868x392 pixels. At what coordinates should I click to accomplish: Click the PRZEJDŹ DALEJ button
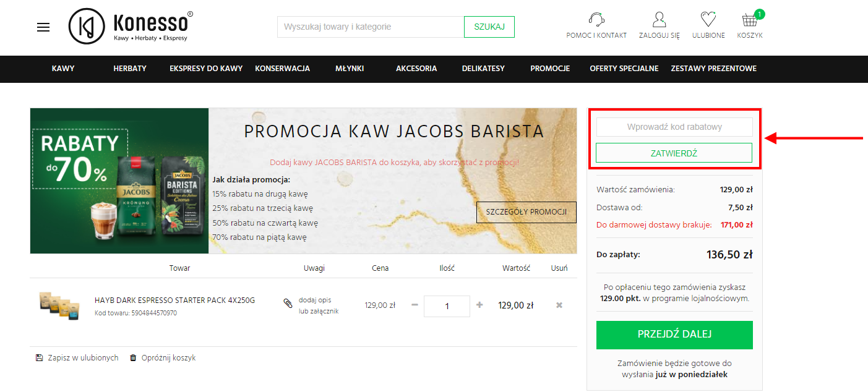(x=674, y=334)
